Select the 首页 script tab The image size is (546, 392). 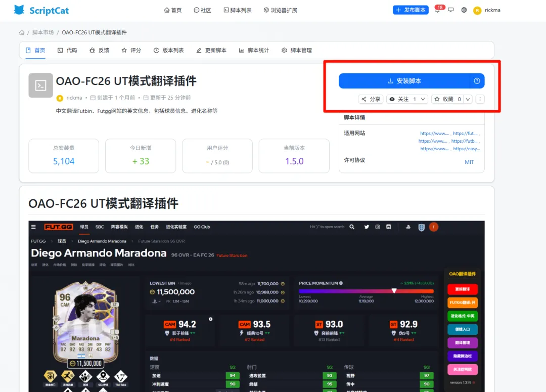click(x=35, y=50)
